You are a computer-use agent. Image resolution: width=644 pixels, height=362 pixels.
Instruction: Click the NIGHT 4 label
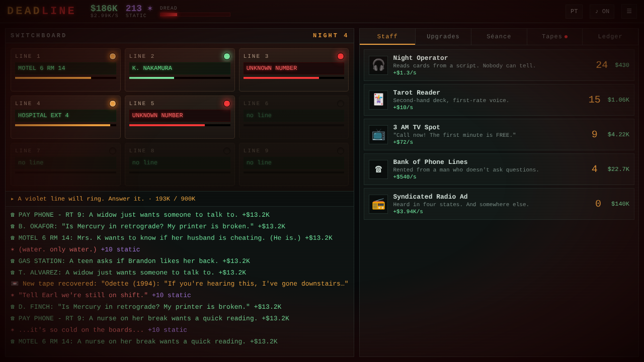click(x=331, y=36)
